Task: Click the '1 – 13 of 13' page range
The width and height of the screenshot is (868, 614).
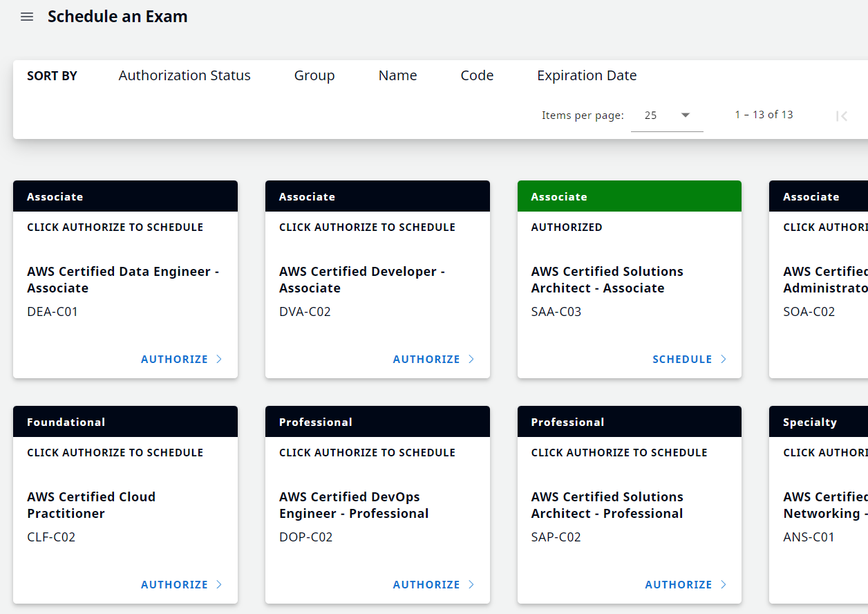Action: (764, 115)
